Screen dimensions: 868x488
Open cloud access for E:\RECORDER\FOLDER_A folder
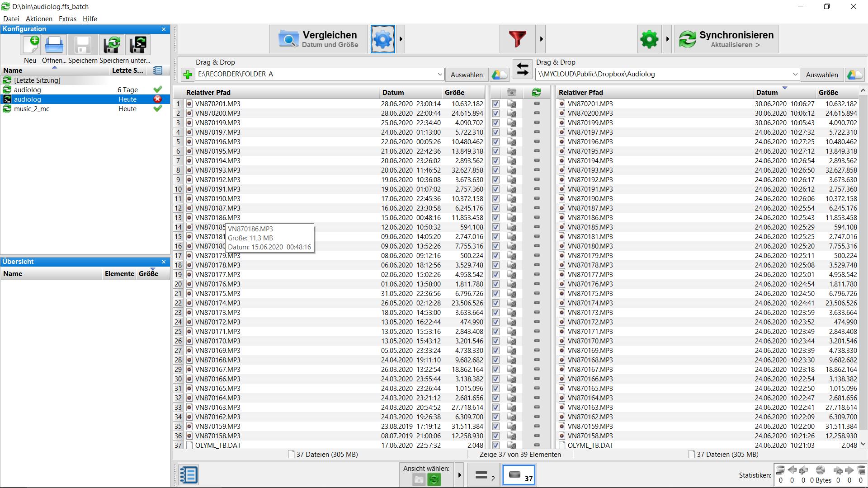click(x=499, y=75)
